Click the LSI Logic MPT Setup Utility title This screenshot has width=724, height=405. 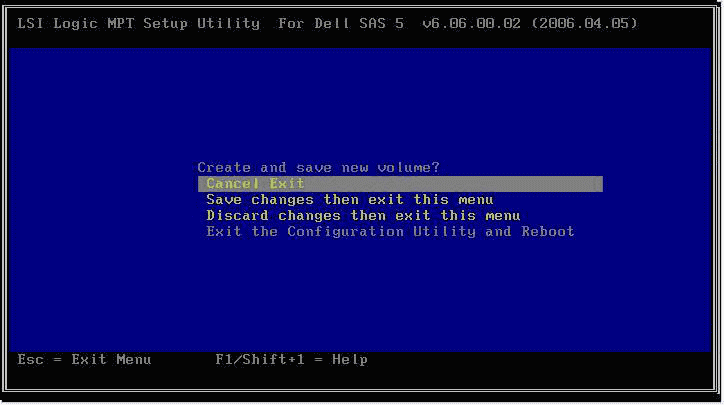139,24
